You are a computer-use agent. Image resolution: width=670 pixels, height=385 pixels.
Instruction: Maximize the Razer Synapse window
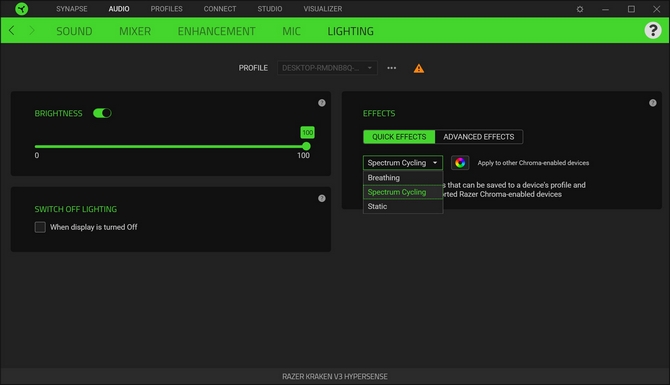631,9
